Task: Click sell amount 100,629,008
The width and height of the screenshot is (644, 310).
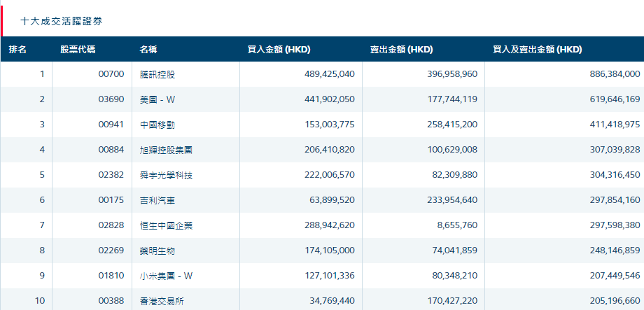Action: coord(452,150)
